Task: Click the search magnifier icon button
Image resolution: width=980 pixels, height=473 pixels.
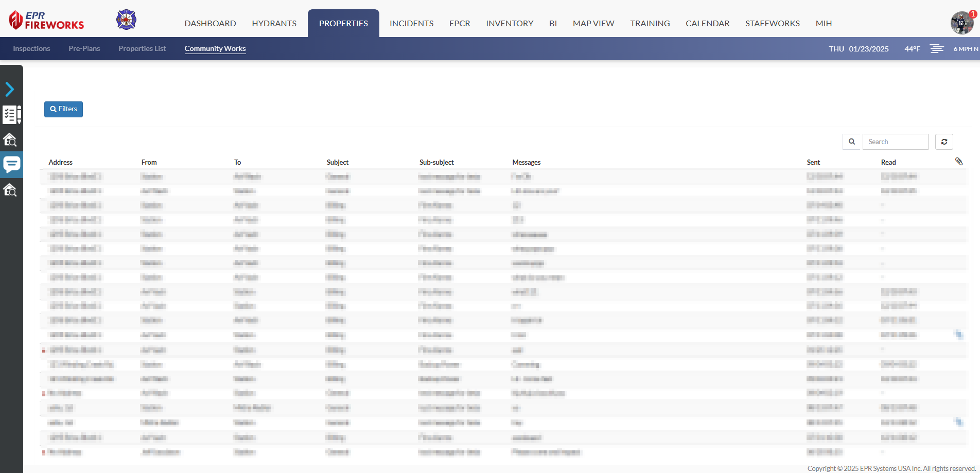Action: [852, 142]
